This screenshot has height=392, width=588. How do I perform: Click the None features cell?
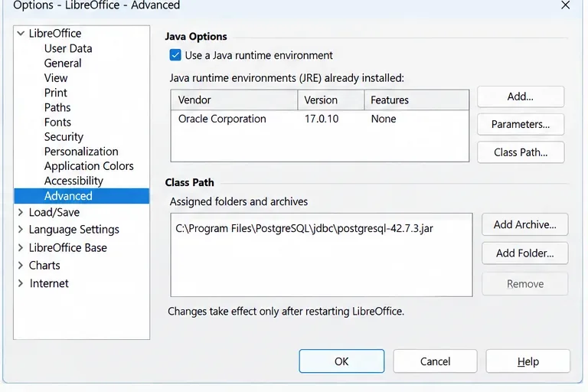384,119
